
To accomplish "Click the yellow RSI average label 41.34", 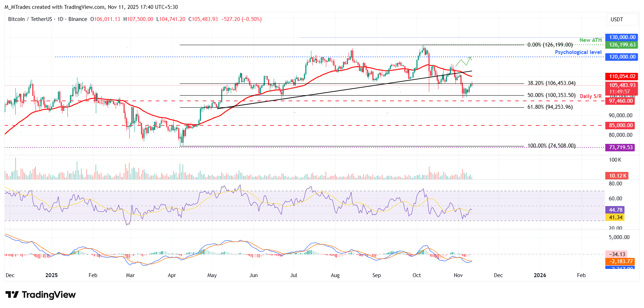I will click(616, 217).
